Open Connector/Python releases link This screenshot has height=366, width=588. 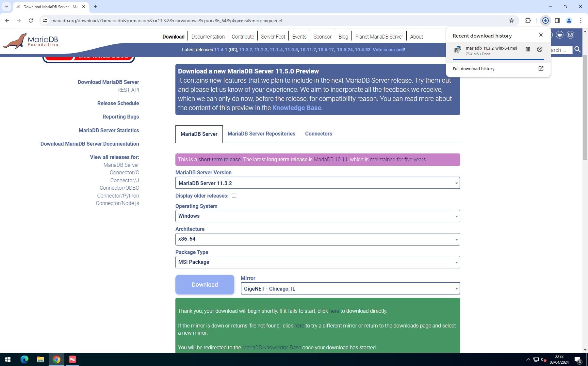point(118,196)
